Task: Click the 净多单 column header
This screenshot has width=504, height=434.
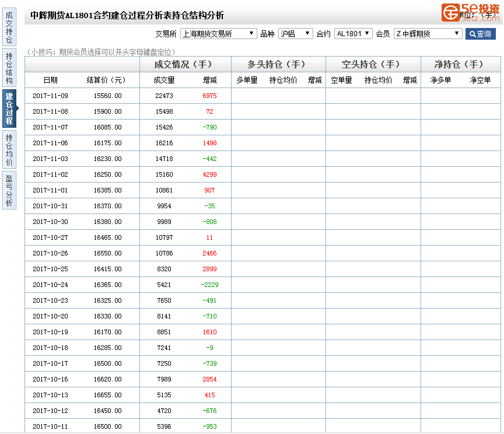Action: pyautogui.click(x=440, y=80)
